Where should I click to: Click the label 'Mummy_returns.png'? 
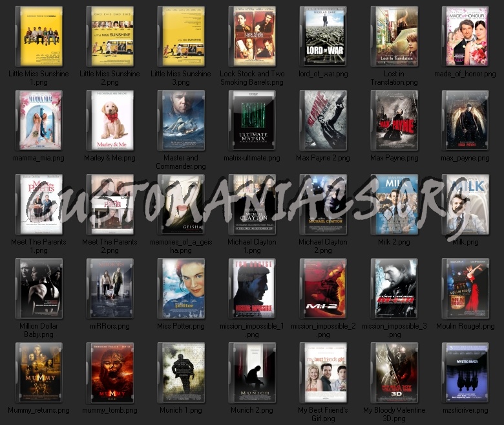click(x=39, y=410)
